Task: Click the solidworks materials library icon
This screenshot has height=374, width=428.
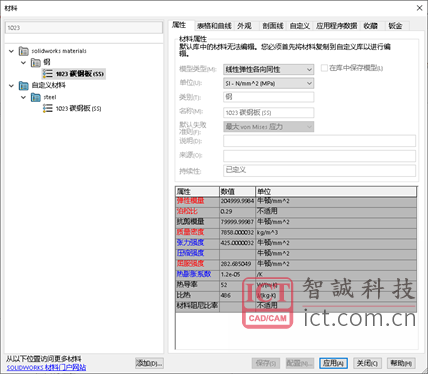Action: 24,51
